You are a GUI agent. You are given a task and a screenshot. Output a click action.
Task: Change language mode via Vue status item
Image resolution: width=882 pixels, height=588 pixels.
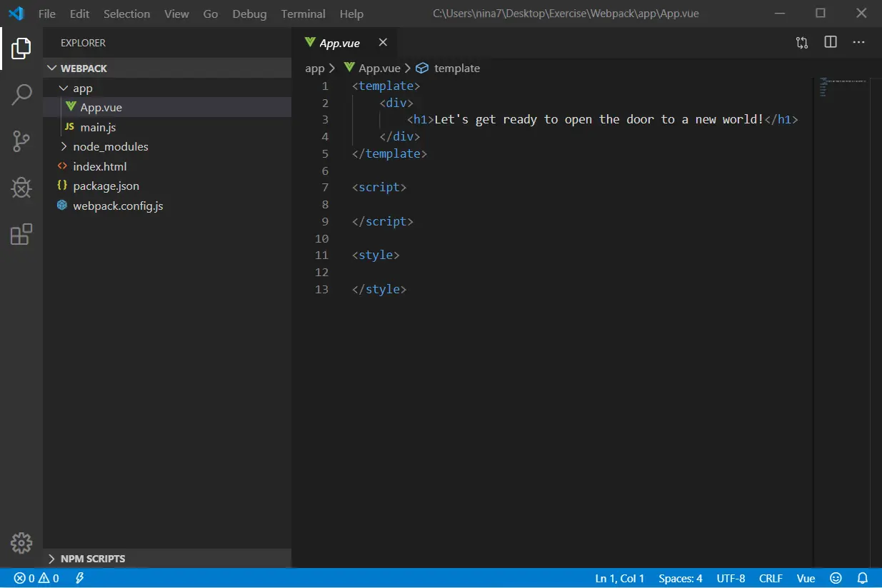pos(806,578)
